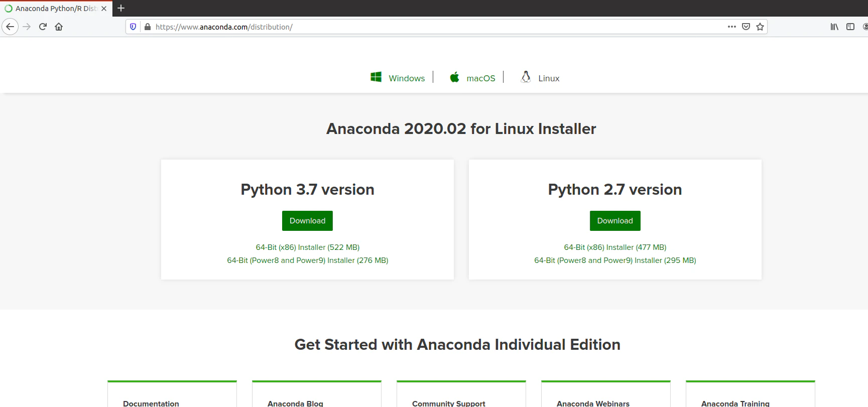Open 64-Bit Power8 and Power9 Installer (276 MB)
The height and width of the screenshot is (407, 868).
click(308, 260)
